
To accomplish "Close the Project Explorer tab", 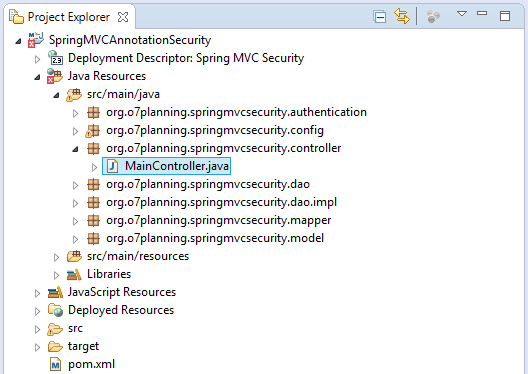I will pos(123,17).
